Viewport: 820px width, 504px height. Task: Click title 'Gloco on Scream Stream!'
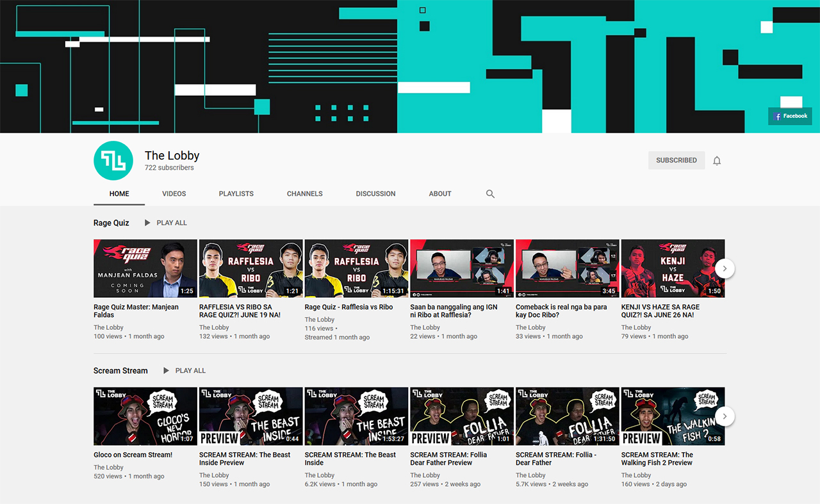(133, 455)
